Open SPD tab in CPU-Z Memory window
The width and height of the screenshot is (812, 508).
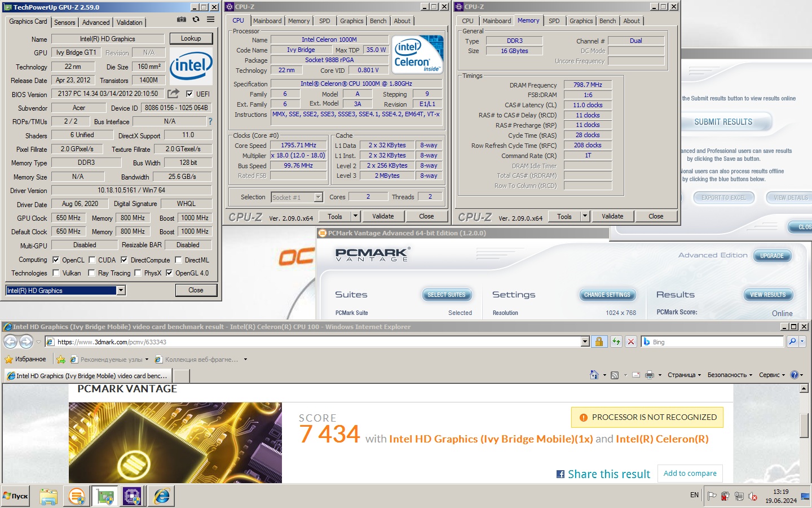pos(554,21)
